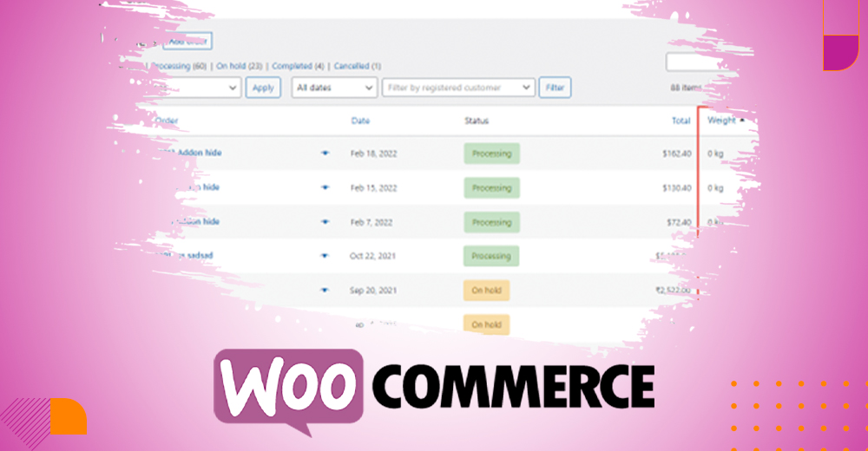Show Processing (60) orders
868x451 pixels.
[179, 66]
